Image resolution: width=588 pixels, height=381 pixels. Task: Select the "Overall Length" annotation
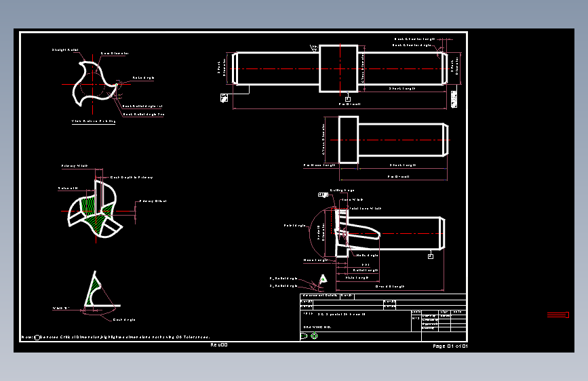click(390, 287)
